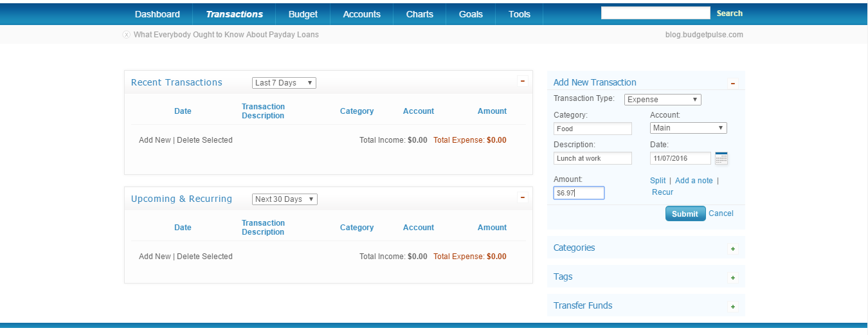The height and width of the screenshot is (335, 868).
Task: Click the Search button in header
Action: tap(729, 14)
